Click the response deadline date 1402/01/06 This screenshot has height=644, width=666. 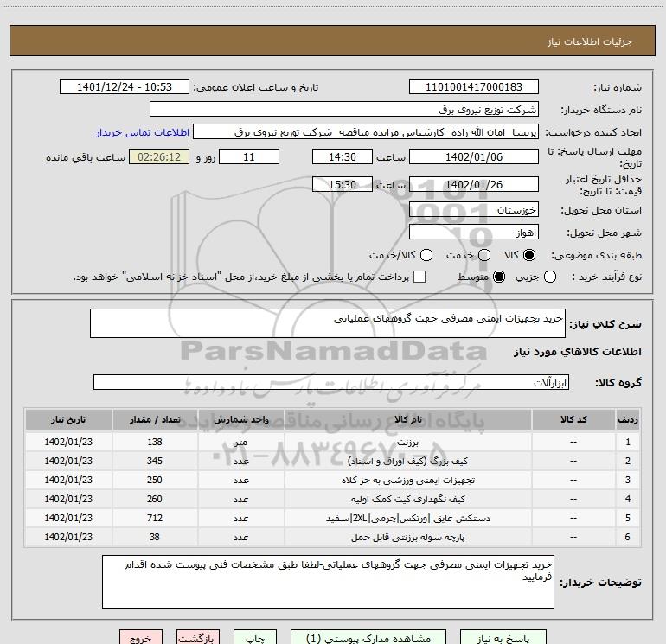[x=474, y=156]
